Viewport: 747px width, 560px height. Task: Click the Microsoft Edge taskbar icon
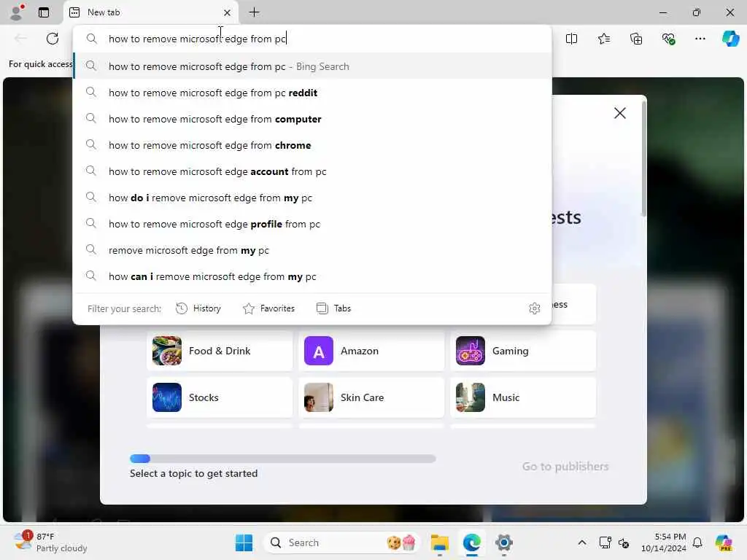coord(472,542)
